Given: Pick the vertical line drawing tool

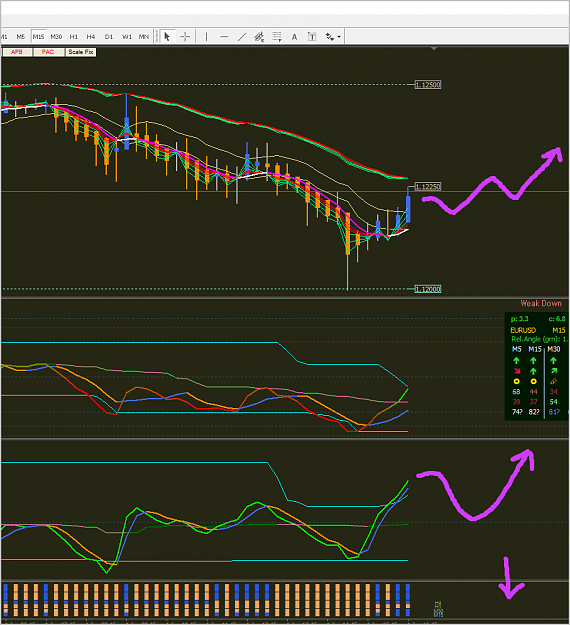Looking at the screenshot, I should 206,37.
